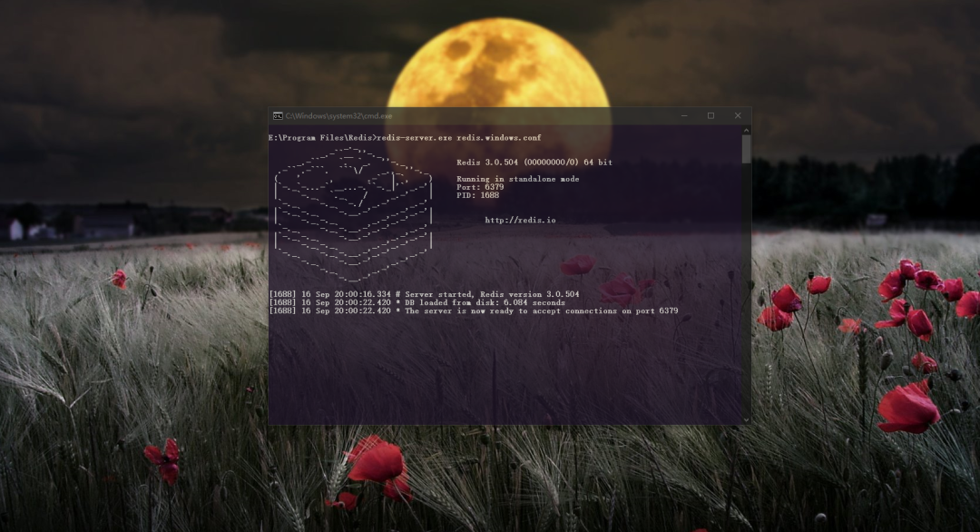Click the 'Running in standalone mode' text

coord(517,179)
